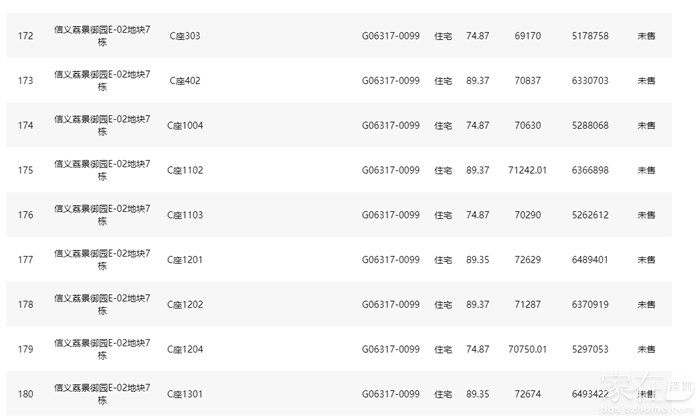The image size is (700, 417).
Task: Click row number 172
Action: 26,36
